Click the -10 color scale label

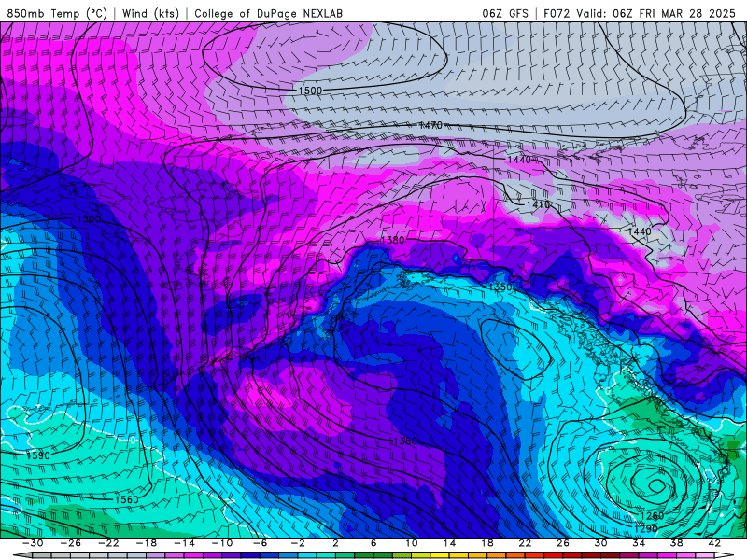coord(222,543)
